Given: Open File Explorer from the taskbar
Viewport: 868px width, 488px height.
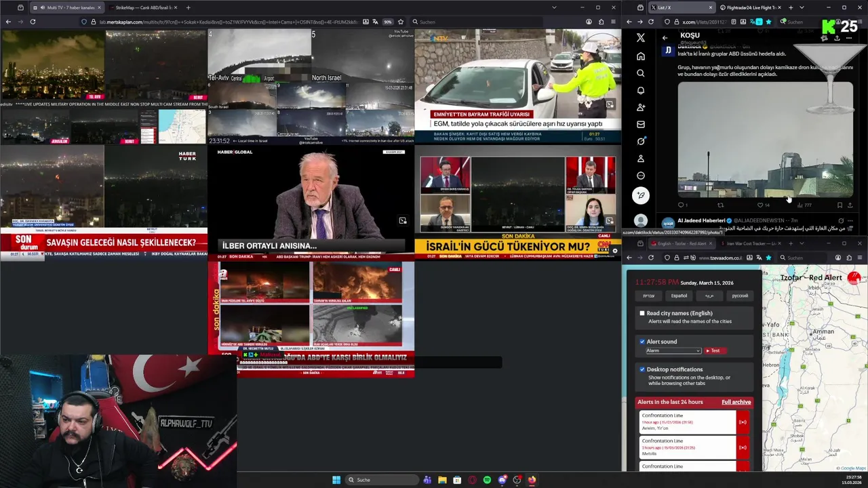Looking at the screenshot, I should 442,480.
